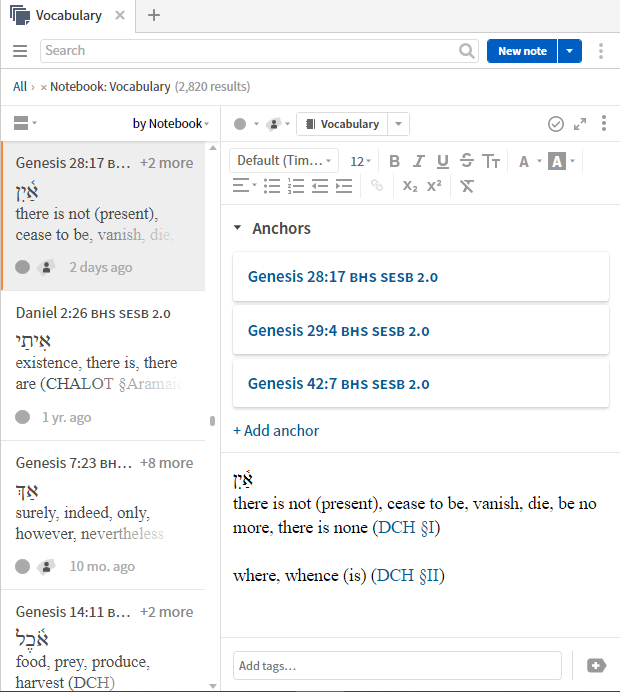Click the search magnifier icon
Image resolution: width=620 pixels, height=692 pixels.
pyautogui.click(x=467, y=51)
